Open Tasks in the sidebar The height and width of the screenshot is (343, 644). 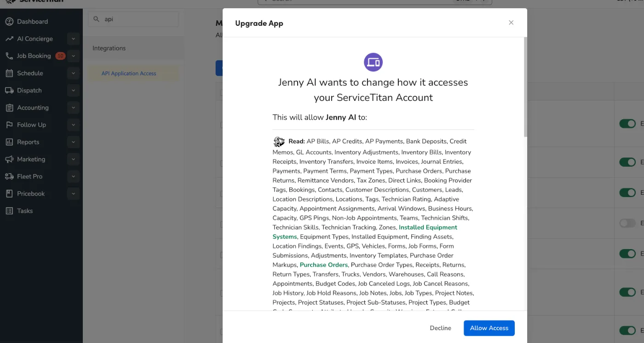(x=25, y=211)
